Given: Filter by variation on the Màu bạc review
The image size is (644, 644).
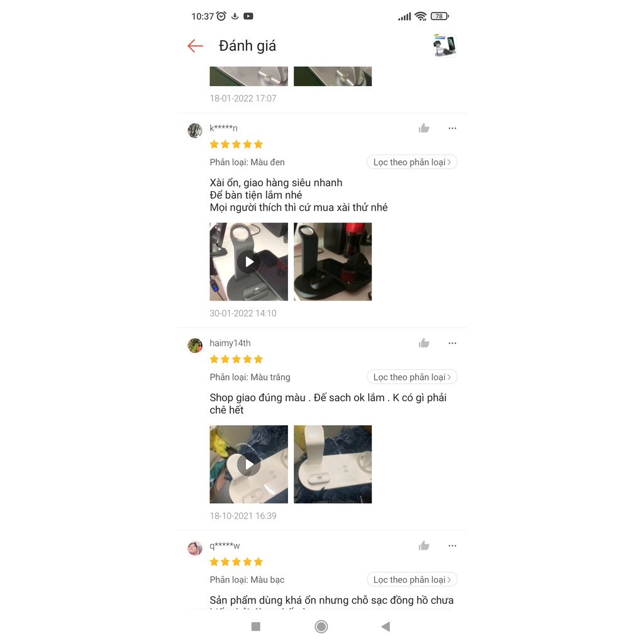Looking at the screenshot, I should (412, 579).
